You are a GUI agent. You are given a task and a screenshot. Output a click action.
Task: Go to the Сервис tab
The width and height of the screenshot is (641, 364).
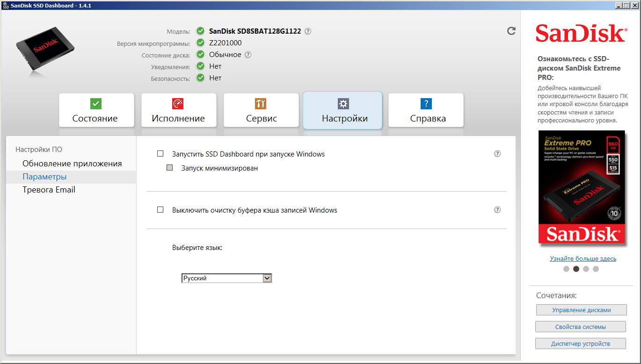[x=261, y=110]
